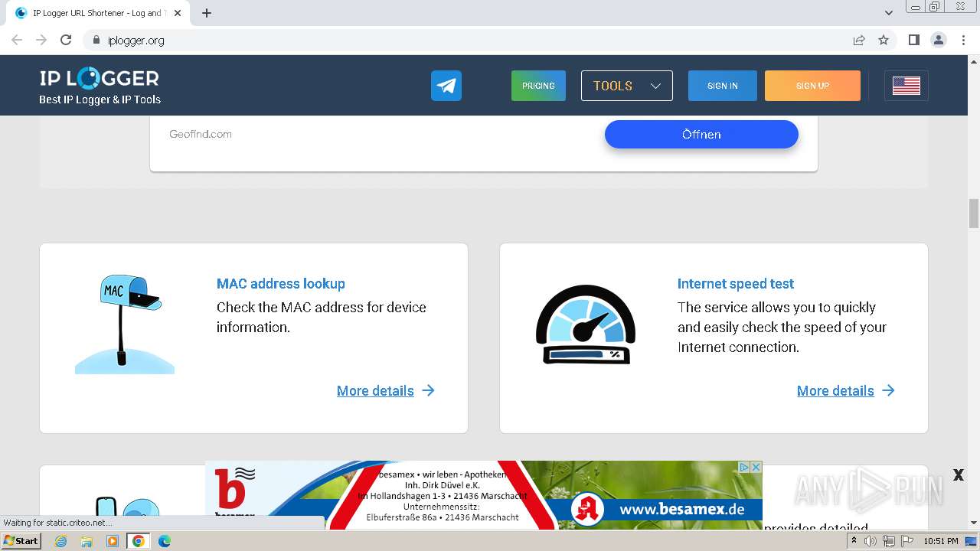Screen dimensions: 980x551
Task: Open the US flag language selector
Action: 906,86
